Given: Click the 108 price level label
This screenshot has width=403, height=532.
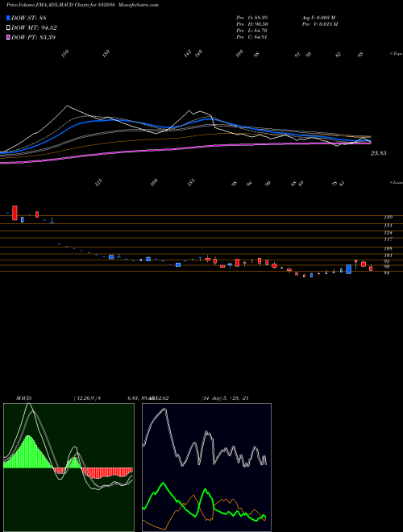Looking at the screenshot, I should [x=388, y=248].
